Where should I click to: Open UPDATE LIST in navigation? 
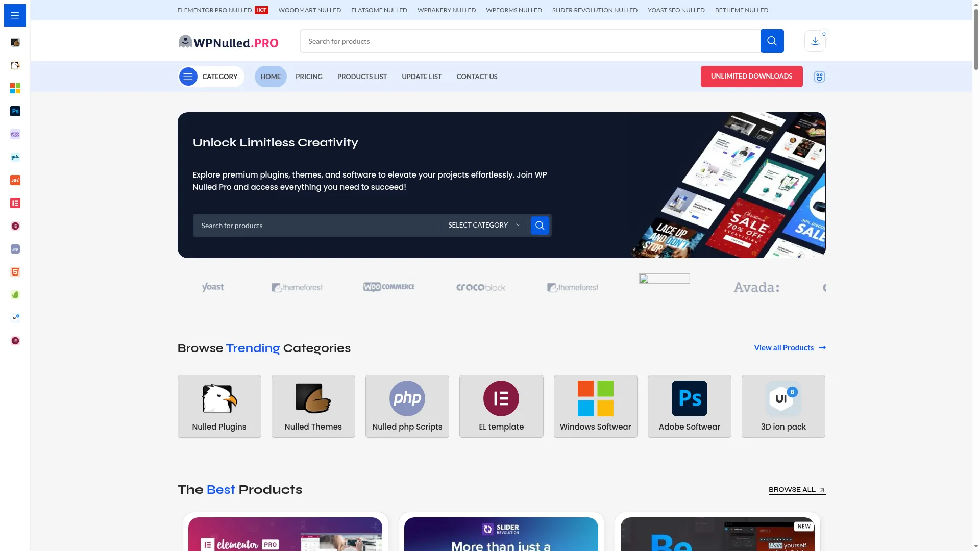click(422, 77)
